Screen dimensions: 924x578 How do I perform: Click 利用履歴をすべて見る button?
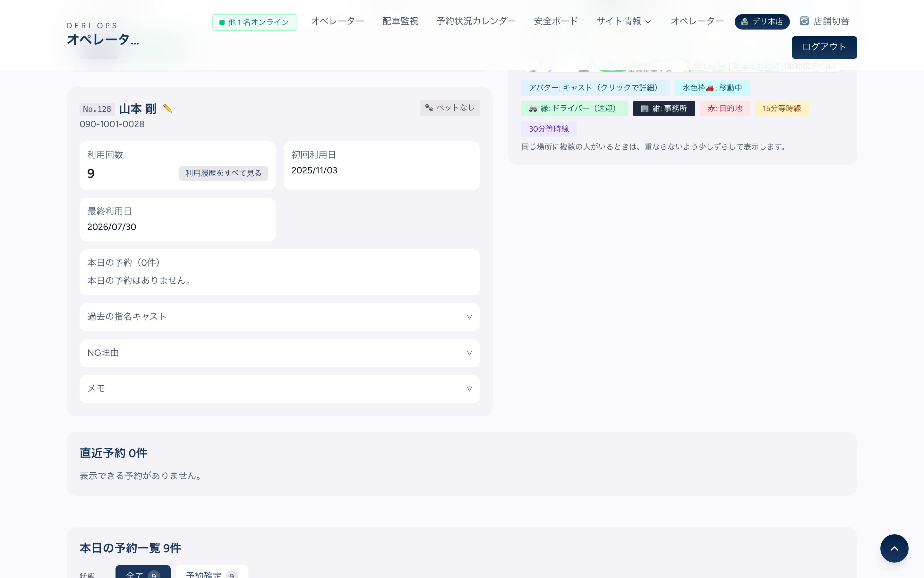[223, 173]
